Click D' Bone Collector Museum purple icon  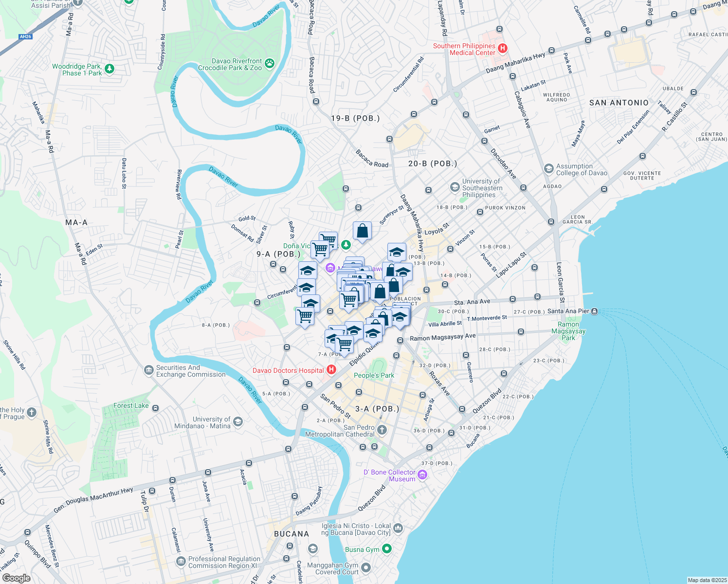point(422,475)
